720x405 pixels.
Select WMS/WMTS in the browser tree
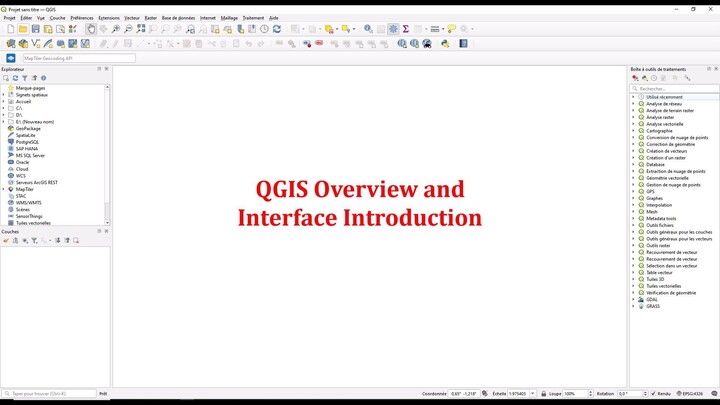(28, 202)
